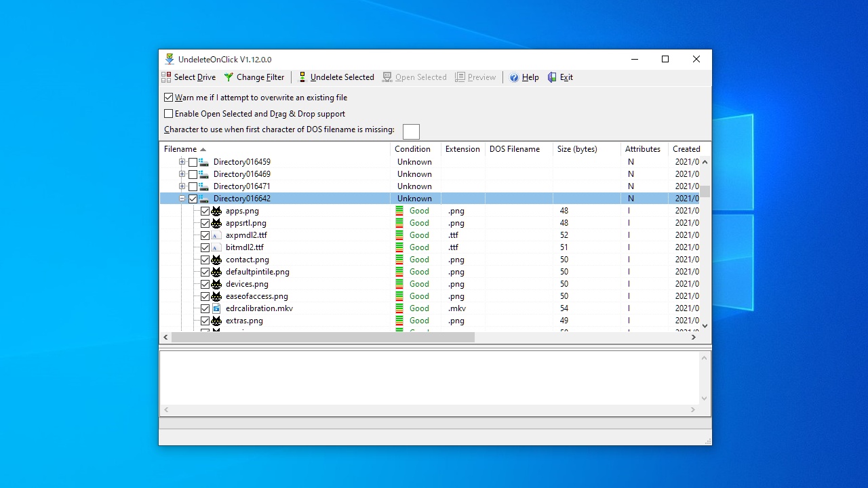Click the apps.png file type icon
868x488 pixels.
(216, 211)
